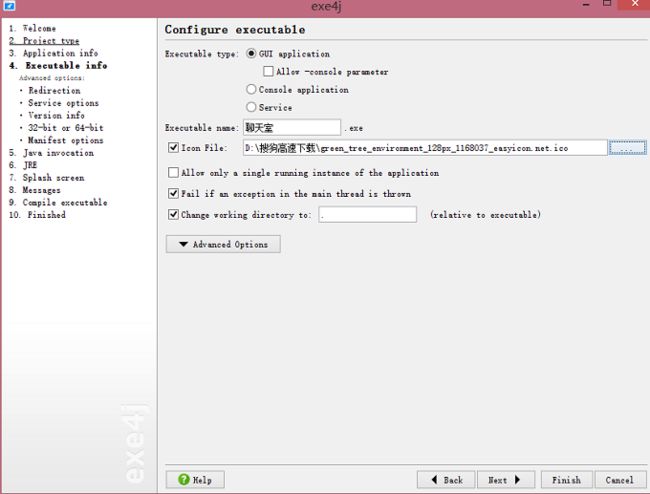Go to step 8 Messages
Screen dimensions: 650x494
[35, 190]
